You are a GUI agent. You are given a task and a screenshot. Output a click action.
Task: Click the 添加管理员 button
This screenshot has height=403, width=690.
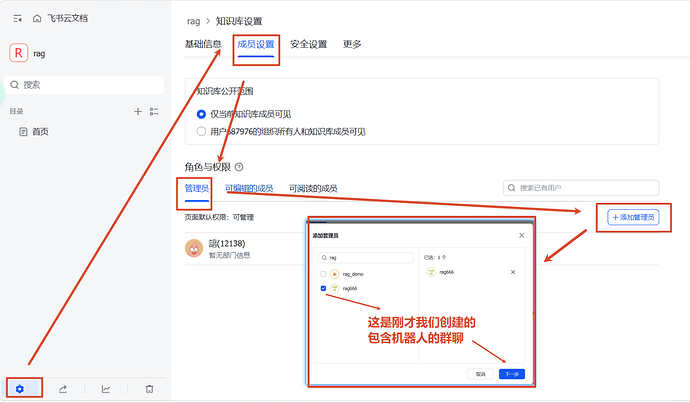tap(633, 217)
